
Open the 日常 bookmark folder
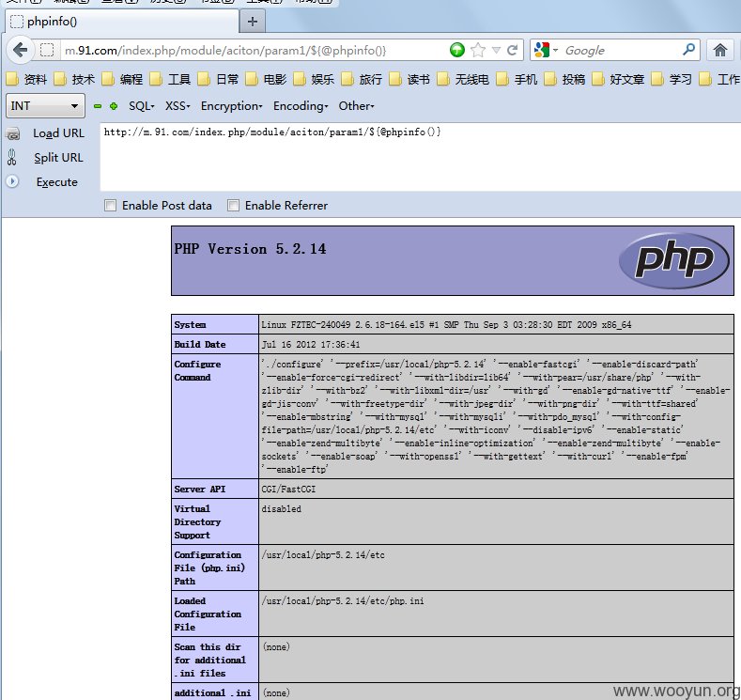pyautogui.click(x=218, y=80)
